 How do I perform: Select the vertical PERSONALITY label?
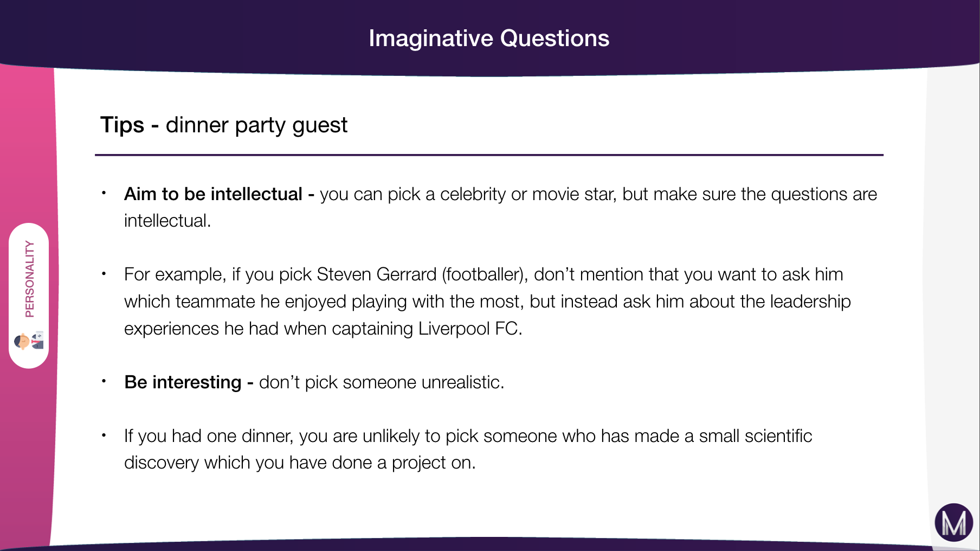click(30, 279)
